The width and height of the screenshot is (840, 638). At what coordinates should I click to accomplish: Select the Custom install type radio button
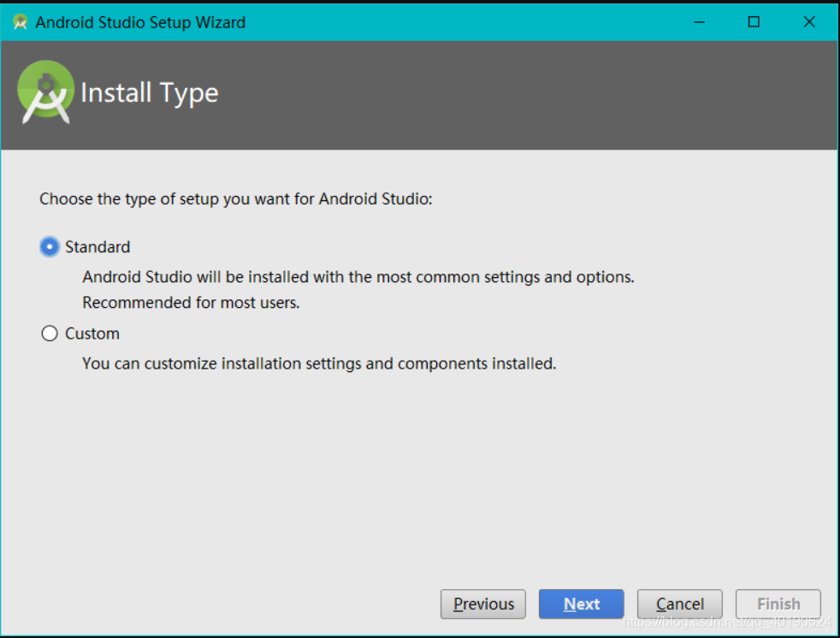[50, 334]
